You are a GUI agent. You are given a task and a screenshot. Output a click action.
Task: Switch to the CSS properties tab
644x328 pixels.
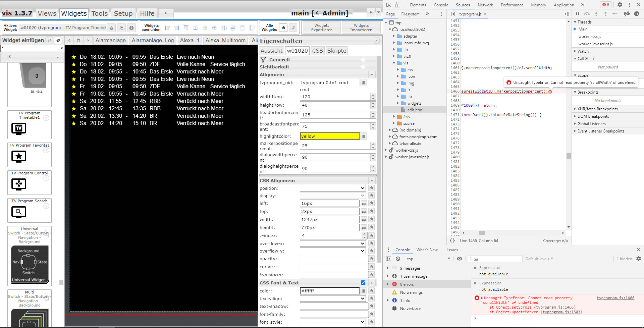317,51
